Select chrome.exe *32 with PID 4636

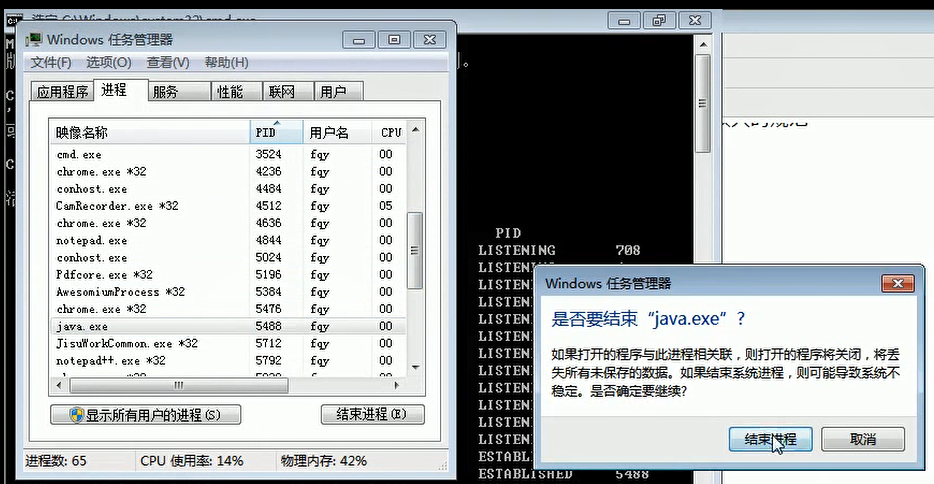coord(228,223)
